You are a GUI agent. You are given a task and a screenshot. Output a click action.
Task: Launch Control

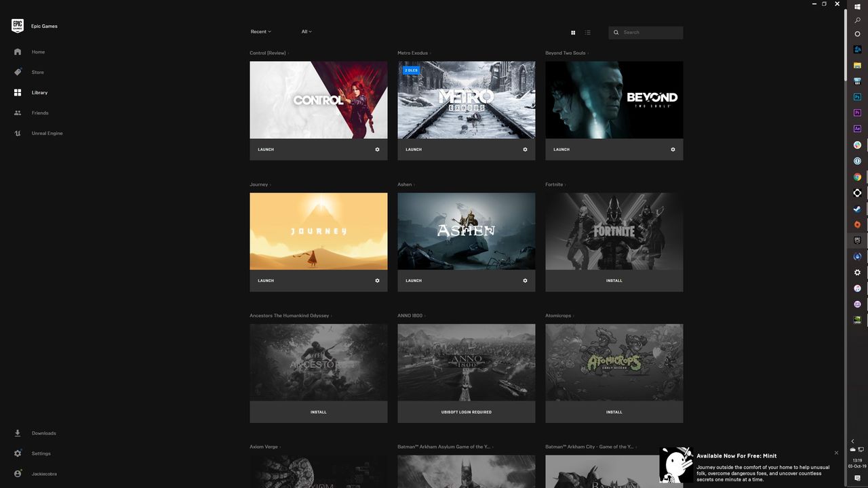tap(266, 149)
